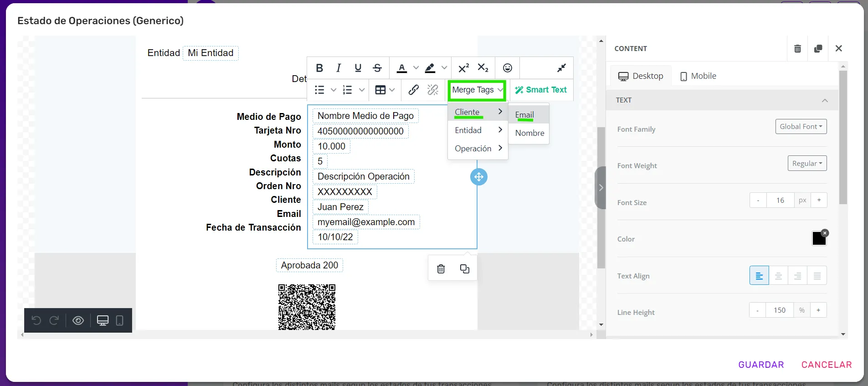The width and height of the screenshot is (868, 386).
Task: Duplicate content via panel copy icon
Action: (818, 48)
